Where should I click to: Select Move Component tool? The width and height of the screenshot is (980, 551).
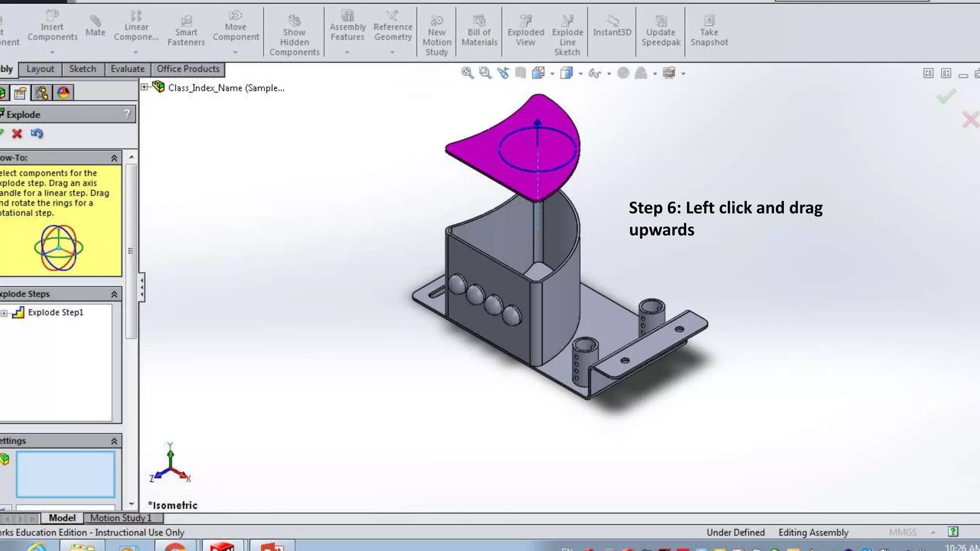(x=236, y=27)
